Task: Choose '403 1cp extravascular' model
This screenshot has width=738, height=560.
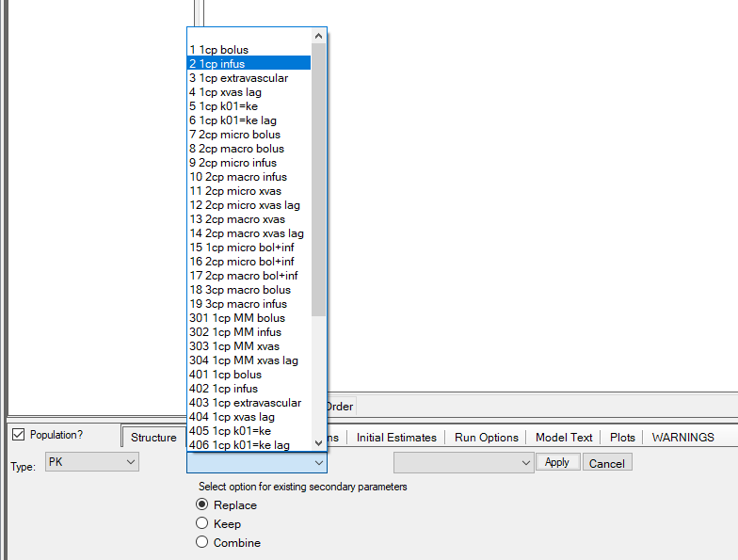Action: 249,403
